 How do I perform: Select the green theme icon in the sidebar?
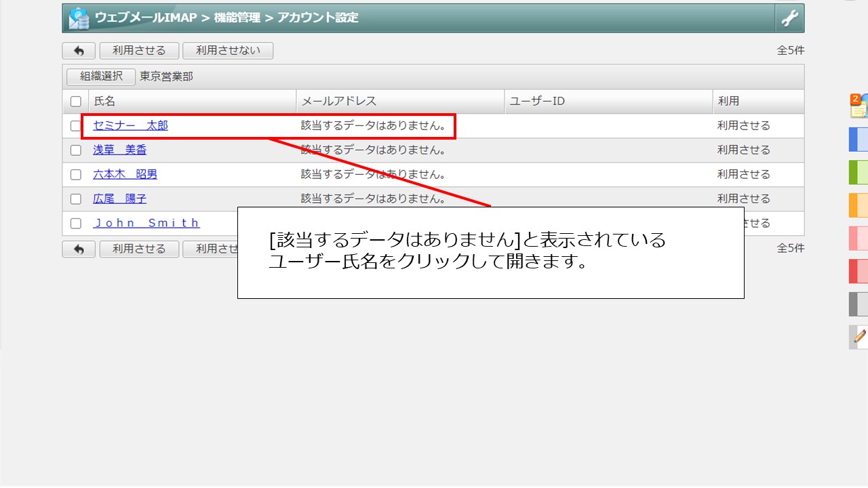[x=859, y=171]
